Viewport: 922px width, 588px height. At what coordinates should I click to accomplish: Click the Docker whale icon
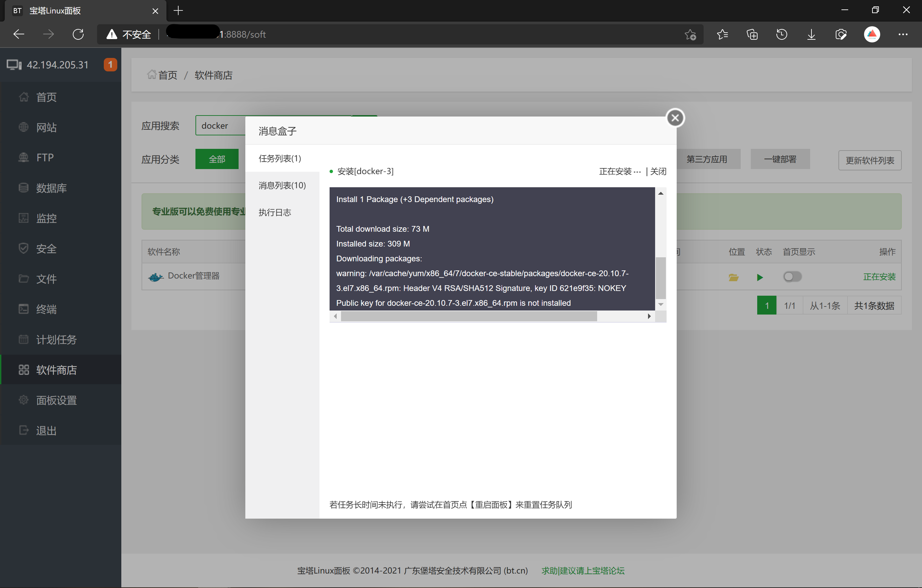[x=156, y=276]
